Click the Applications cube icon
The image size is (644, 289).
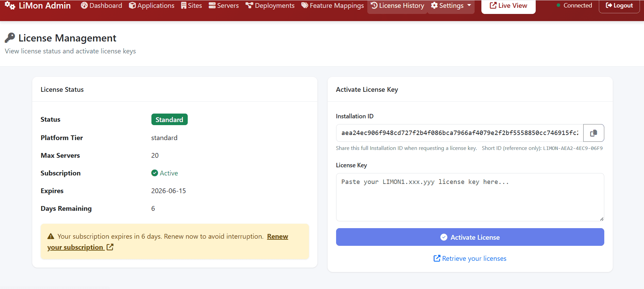click(x=132, y=5)
